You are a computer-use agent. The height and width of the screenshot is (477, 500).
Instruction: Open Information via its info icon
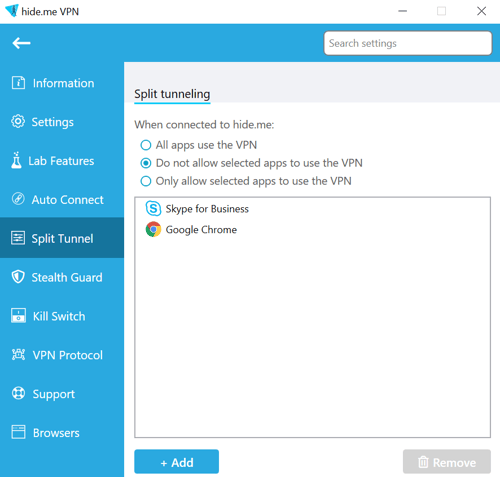coord(18,83)
